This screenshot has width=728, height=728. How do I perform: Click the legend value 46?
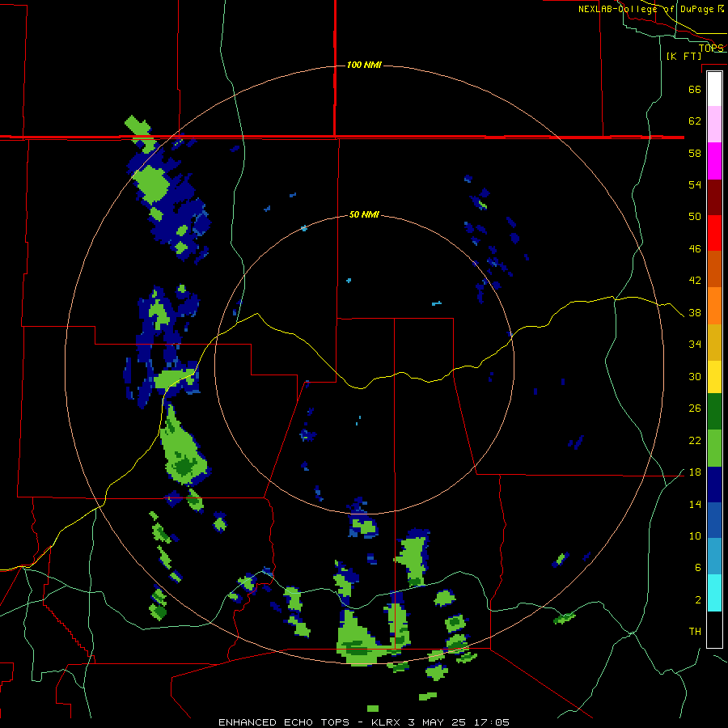click(695, 249)
